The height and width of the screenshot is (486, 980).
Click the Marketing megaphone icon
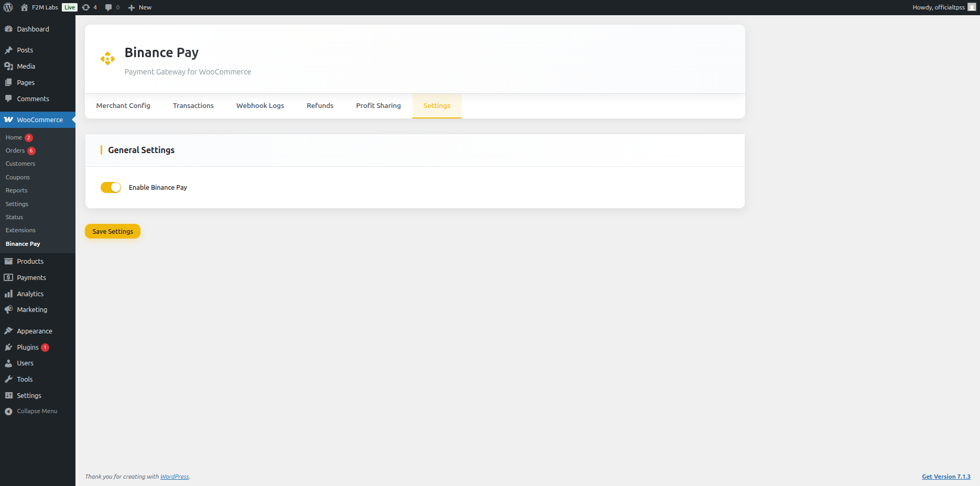tap(8, 309)
